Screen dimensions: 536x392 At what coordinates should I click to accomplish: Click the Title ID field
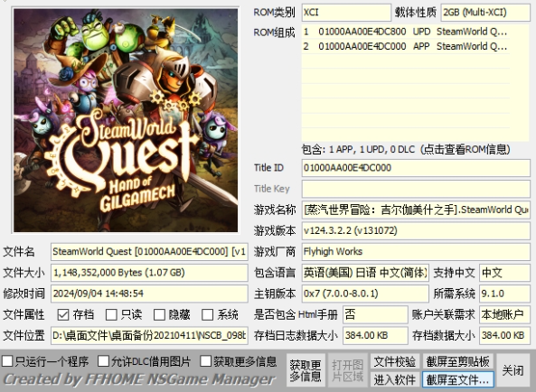[416, 168]
